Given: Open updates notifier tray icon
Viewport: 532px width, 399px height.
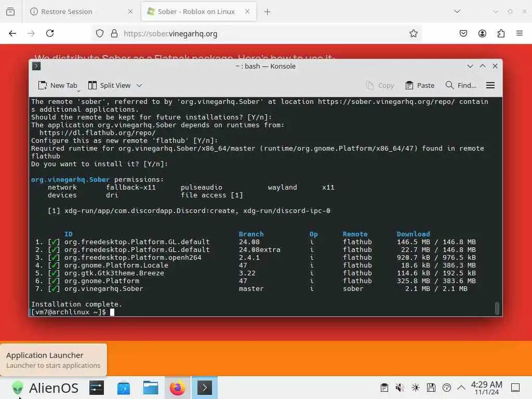Looking at the screenshot, I should [x=447, y=388].
